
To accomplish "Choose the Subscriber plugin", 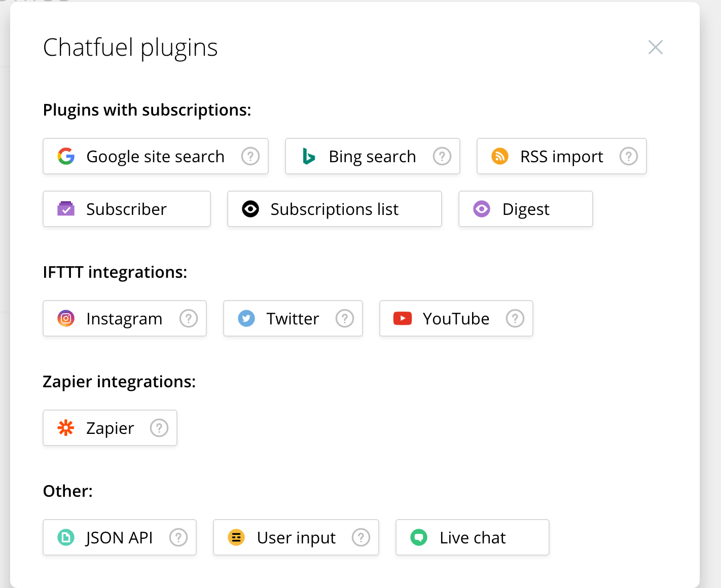I will pyautogui.click(x=126, y=209).
